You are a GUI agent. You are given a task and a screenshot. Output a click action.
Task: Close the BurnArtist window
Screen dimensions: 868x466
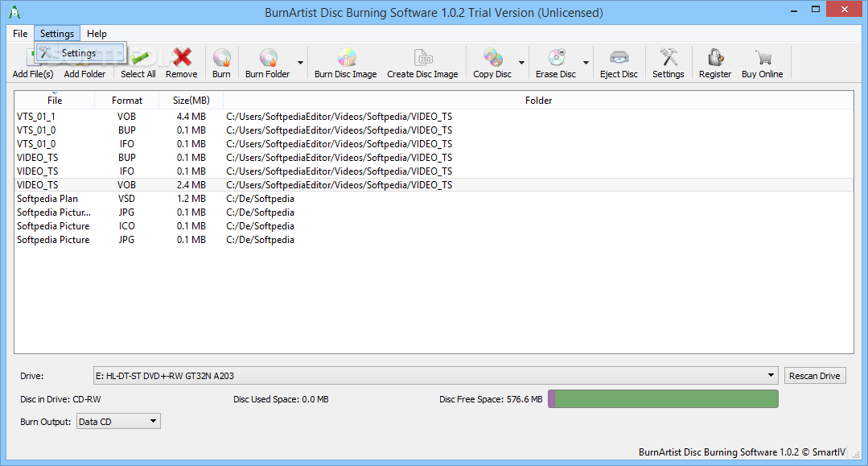click(x=844, y=10)
